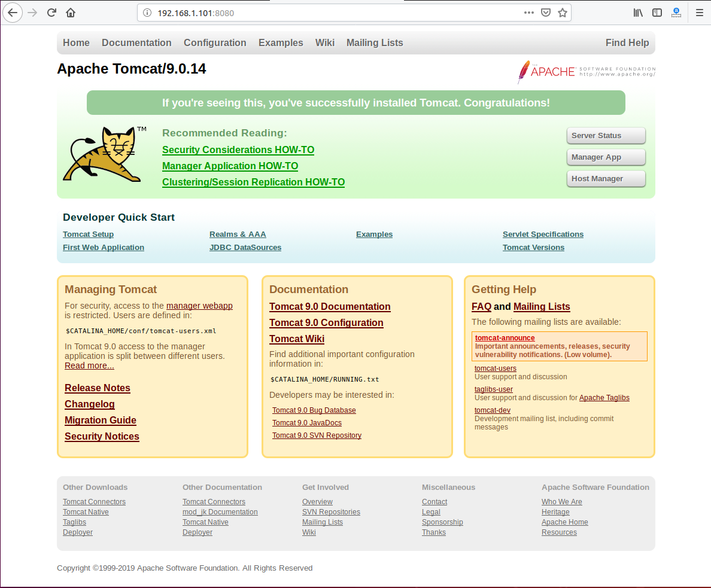Show site information icon in address bar
711x588 pixels.
point(147,13)
